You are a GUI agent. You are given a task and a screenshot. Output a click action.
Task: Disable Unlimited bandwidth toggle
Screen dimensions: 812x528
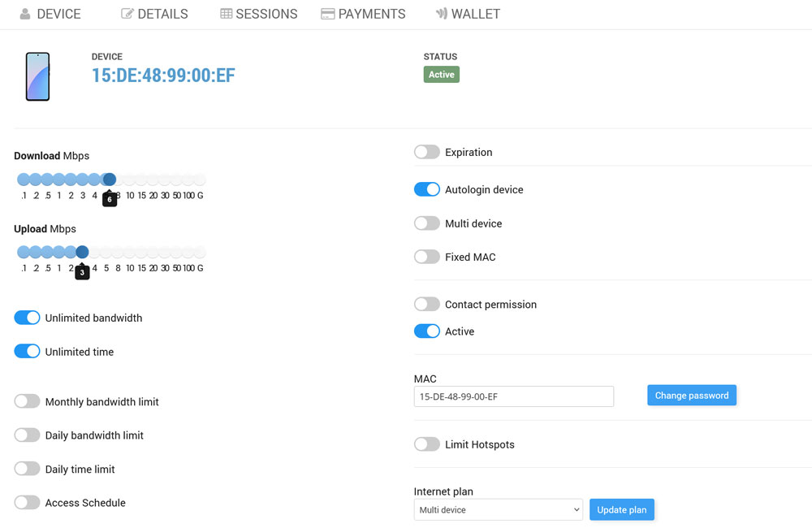[x=27, y=318]
